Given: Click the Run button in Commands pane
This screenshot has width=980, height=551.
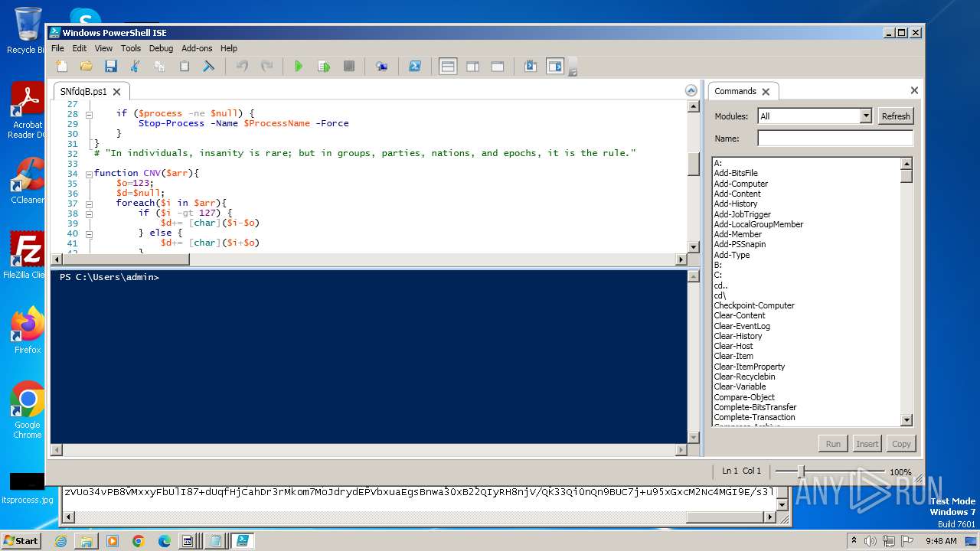Looking at the screenshot, I should pos(833,444).
